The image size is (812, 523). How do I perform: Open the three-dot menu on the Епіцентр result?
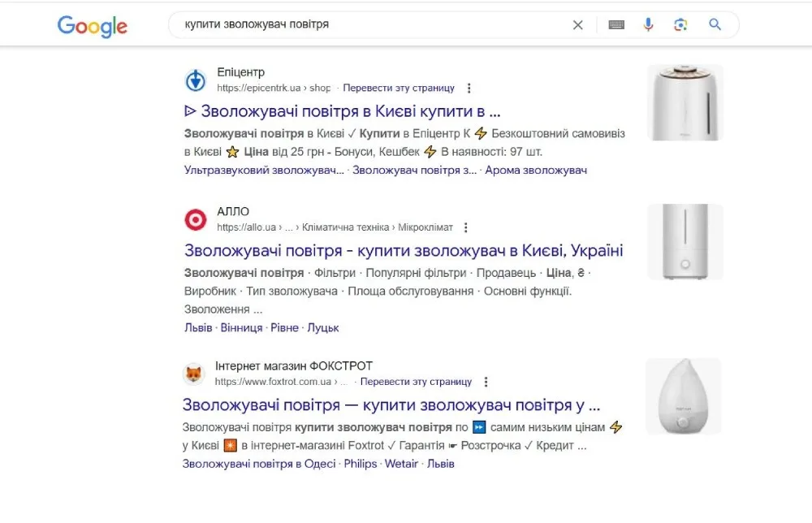469,88
